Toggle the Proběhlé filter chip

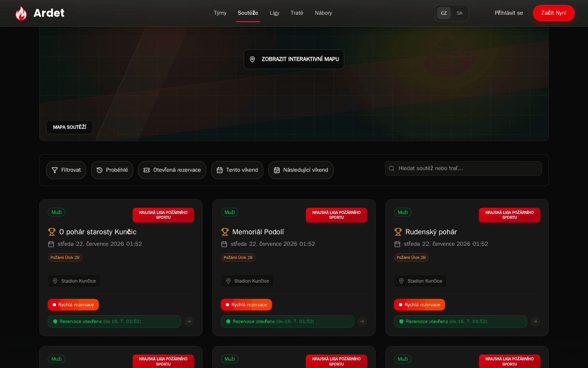(112, 170)
